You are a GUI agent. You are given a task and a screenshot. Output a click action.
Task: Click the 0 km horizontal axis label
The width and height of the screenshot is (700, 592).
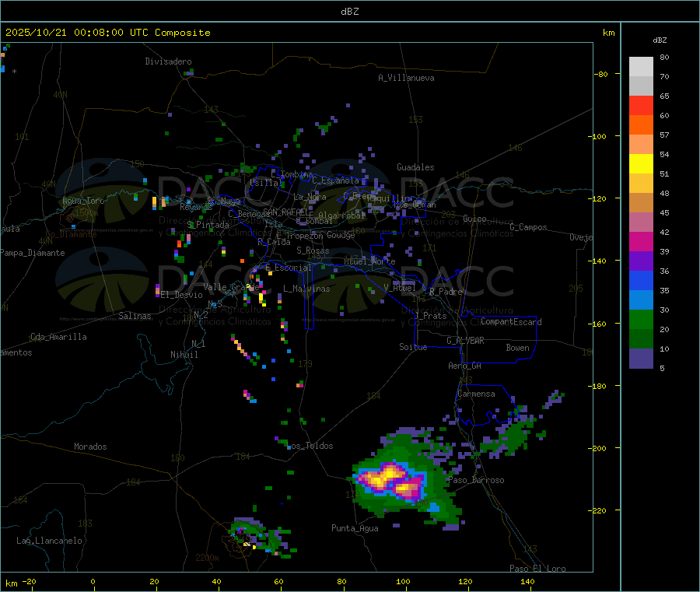[x=93, y=582]
